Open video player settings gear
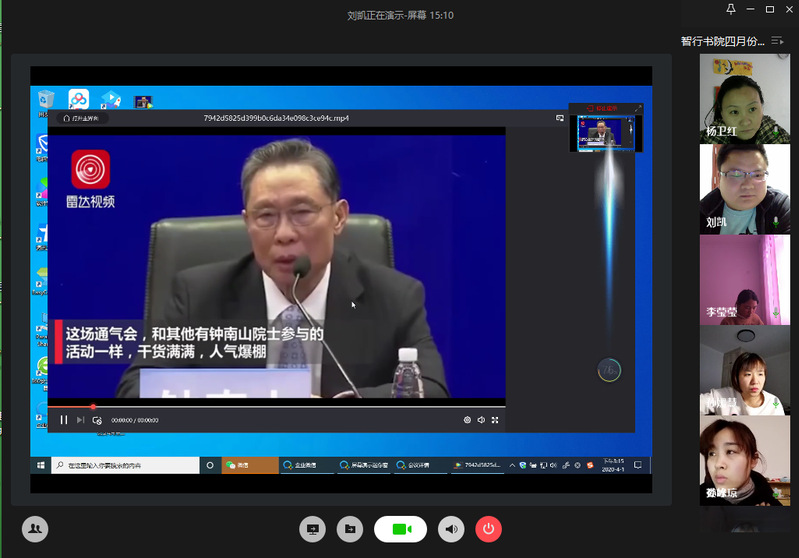This screenshot has width=799, height=558. [467, 420]
